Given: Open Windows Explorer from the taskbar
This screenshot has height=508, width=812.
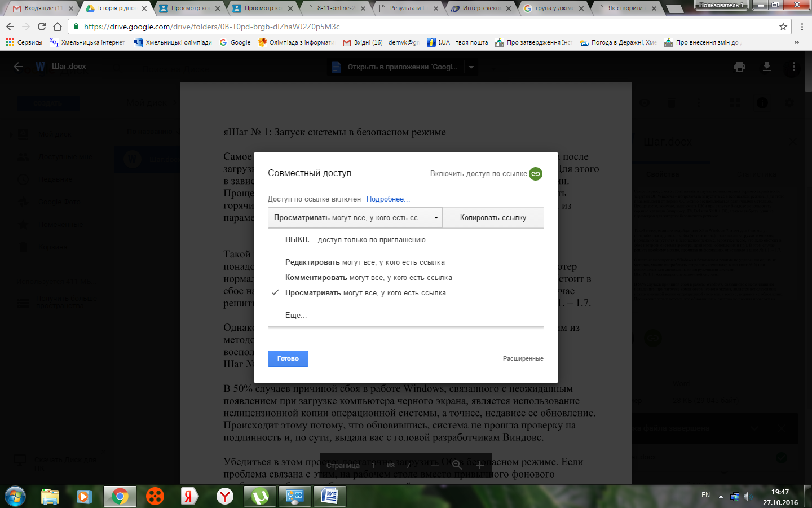Looking at the screenshot, I should coord(50,496).
